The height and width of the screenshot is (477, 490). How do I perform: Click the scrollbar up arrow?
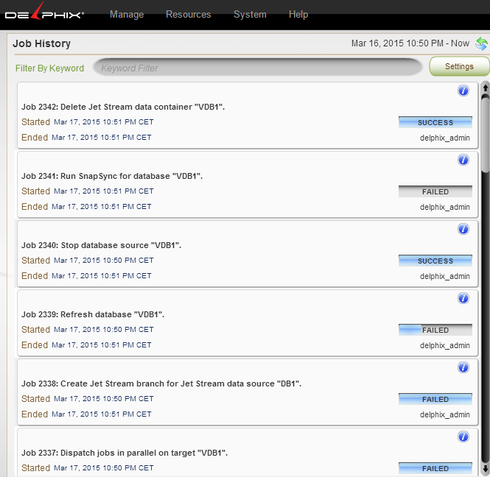pyautogui.click(x=485, y=88)
